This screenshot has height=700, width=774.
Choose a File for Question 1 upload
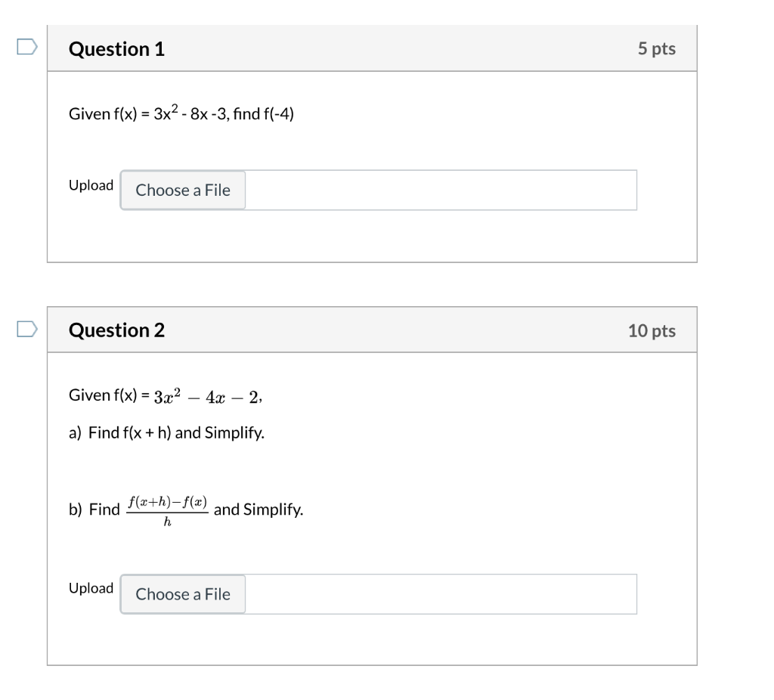click(x=182, y=190)
